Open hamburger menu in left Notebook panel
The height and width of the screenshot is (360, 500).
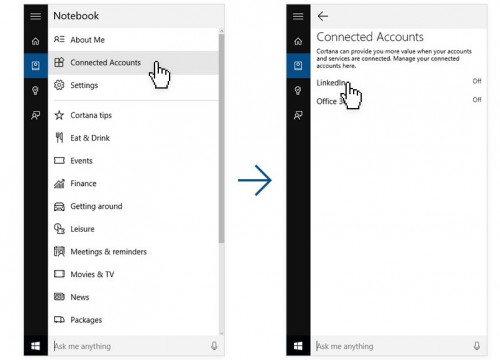36,16
